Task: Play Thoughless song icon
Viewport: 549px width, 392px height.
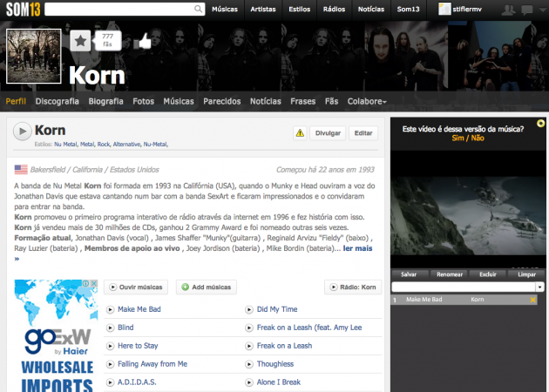Action: (x=249, y=364)
